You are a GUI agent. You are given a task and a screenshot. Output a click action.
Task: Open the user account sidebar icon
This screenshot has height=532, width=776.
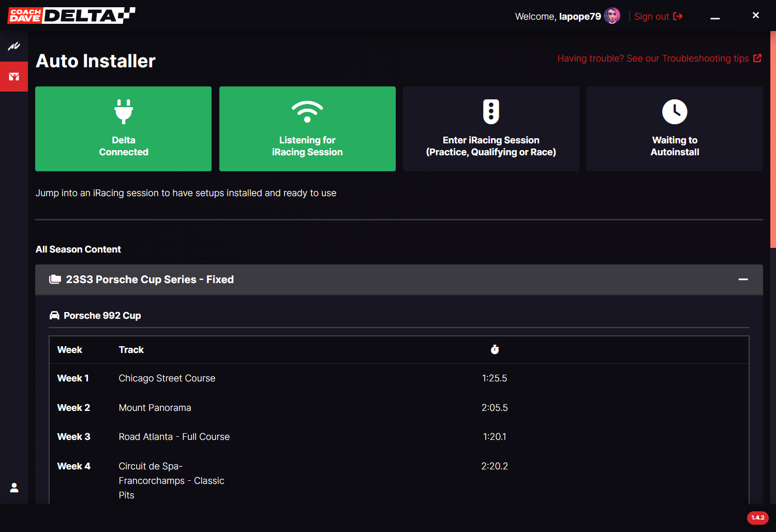[14, 487]
